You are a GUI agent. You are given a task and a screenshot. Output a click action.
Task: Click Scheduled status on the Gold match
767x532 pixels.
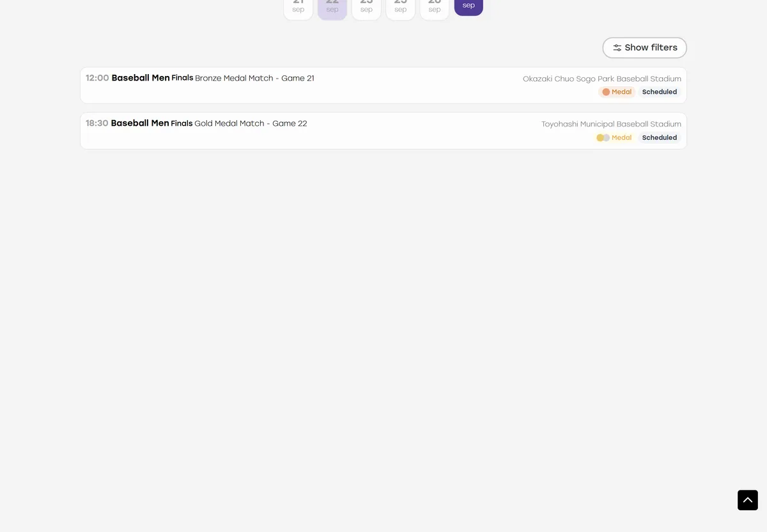pos(659,138)
